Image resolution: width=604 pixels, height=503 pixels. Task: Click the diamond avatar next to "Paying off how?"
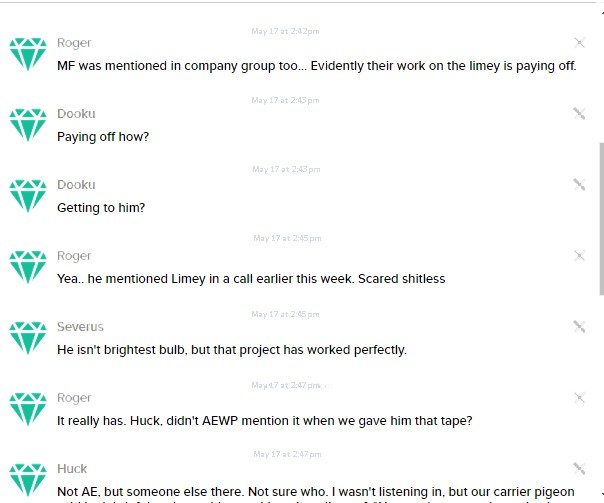click(27, 125)
